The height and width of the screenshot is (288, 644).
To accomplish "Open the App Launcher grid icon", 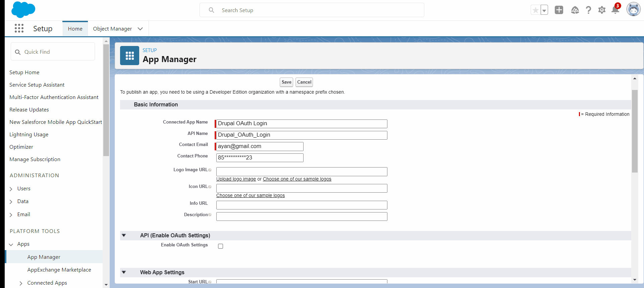I will [x=19, y=29].
